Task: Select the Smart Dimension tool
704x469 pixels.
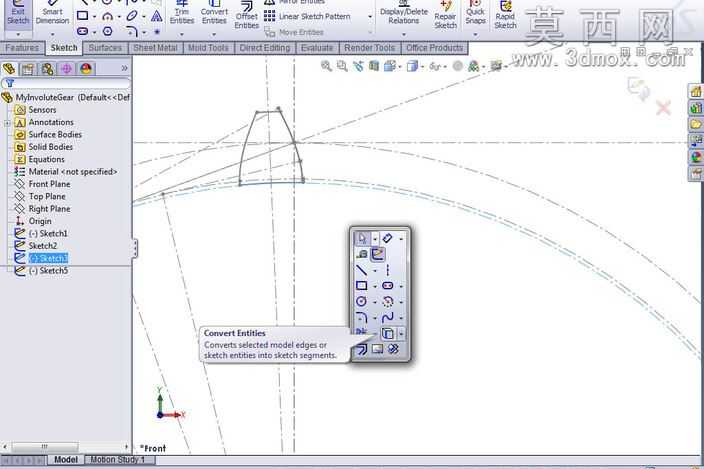Action: (x=52, y=13)
